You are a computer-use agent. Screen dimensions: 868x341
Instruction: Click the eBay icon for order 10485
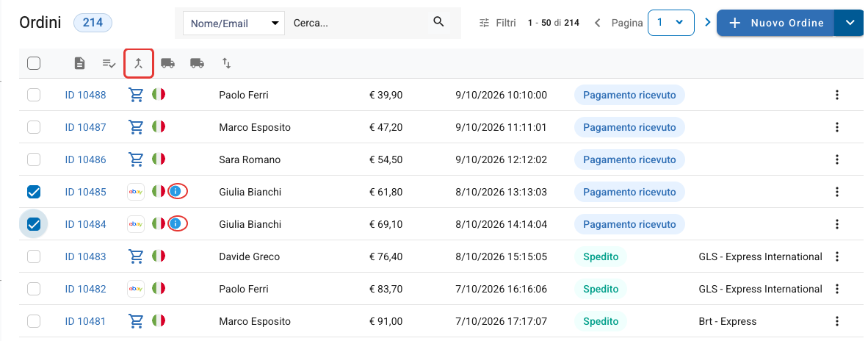pos(136,192)
